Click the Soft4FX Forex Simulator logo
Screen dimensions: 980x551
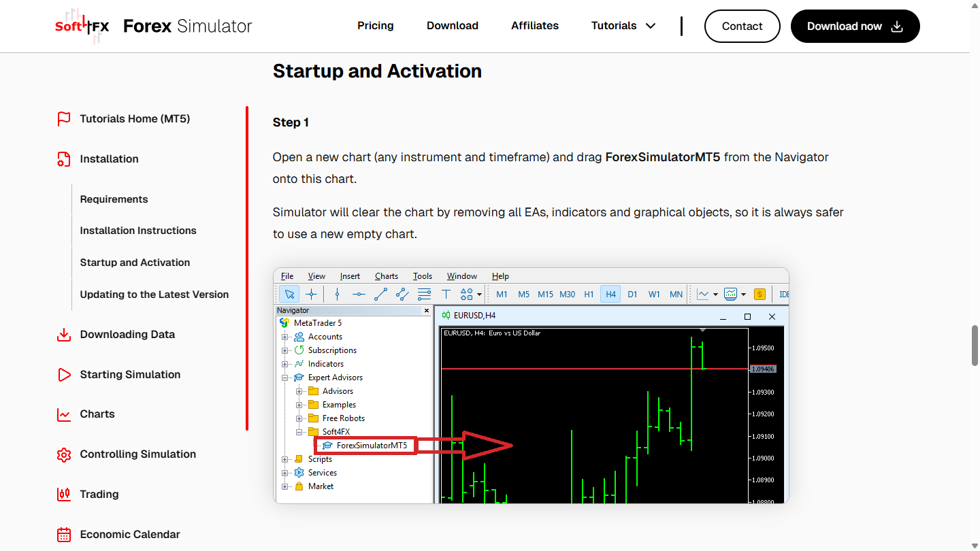(x=153, y=27)
